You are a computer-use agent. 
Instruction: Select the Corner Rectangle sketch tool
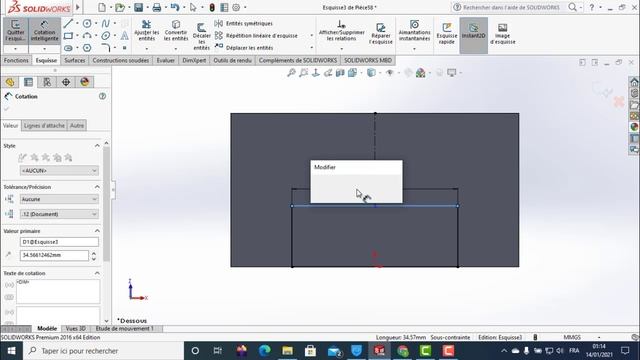[68, 36]
